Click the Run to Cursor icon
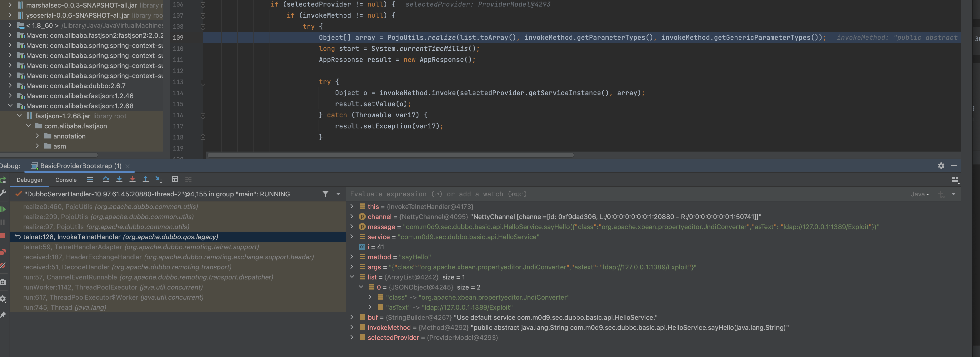Image resolution: width=980 pixels, height=357 pixels. coord(159,180)
